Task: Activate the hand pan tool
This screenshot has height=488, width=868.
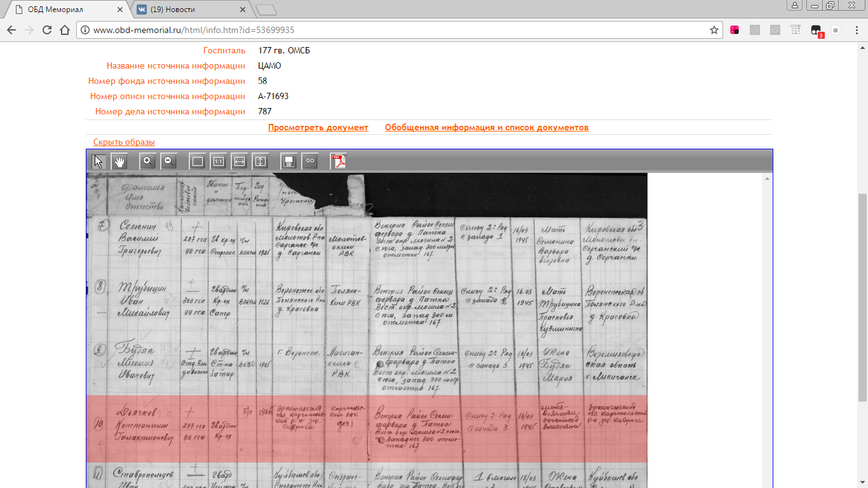Action: coord(119,161)
